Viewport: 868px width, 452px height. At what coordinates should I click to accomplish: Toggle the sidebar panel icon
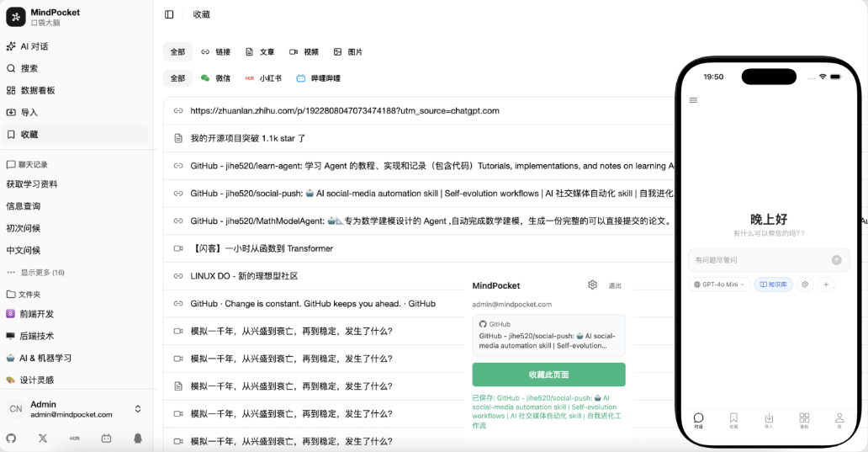pos(169,14)
